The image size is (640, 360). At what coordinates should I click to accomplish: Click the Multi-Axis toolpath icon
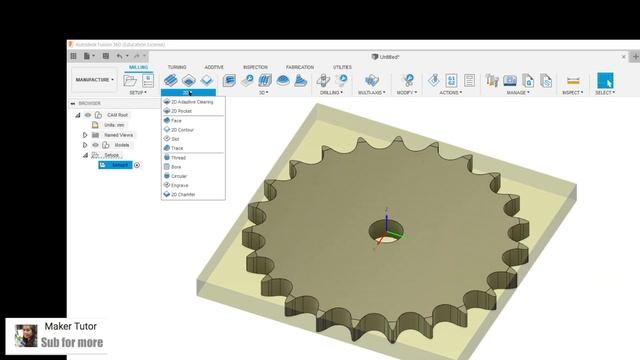tap(372, 80)
